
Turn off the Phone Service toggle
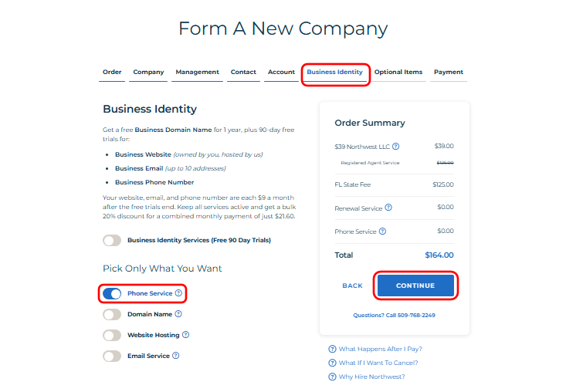(x=112, y=293)
